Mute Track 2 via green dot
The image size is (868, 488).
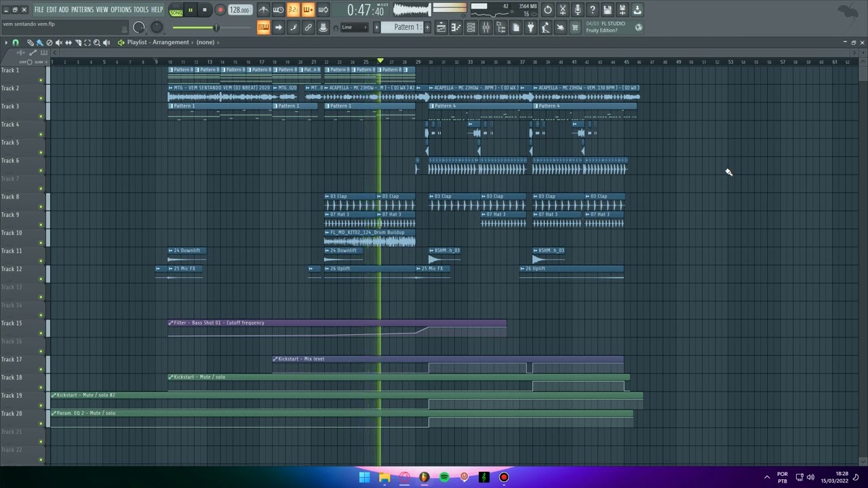coord(41,98)
